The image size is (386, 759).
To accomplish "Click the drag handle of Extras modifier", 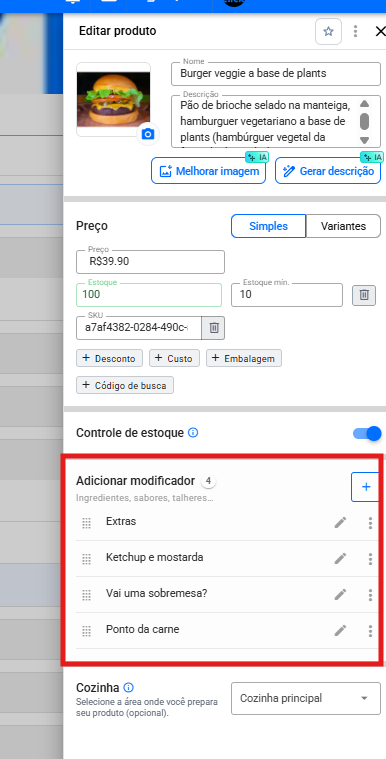I will [x=87, y=523].
